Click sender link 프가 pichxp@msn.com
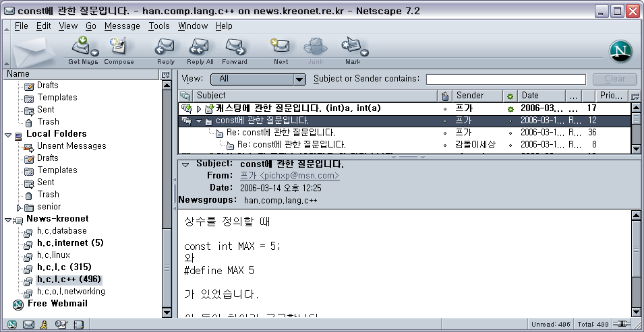644x332 pixels. pos(289,176)
